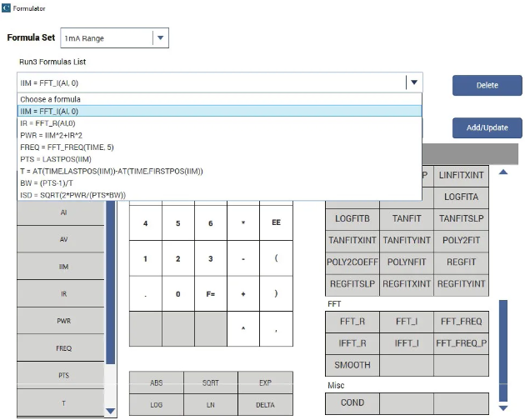
Task: Insert the SQRT function button
Action: [x=211, y=382]
